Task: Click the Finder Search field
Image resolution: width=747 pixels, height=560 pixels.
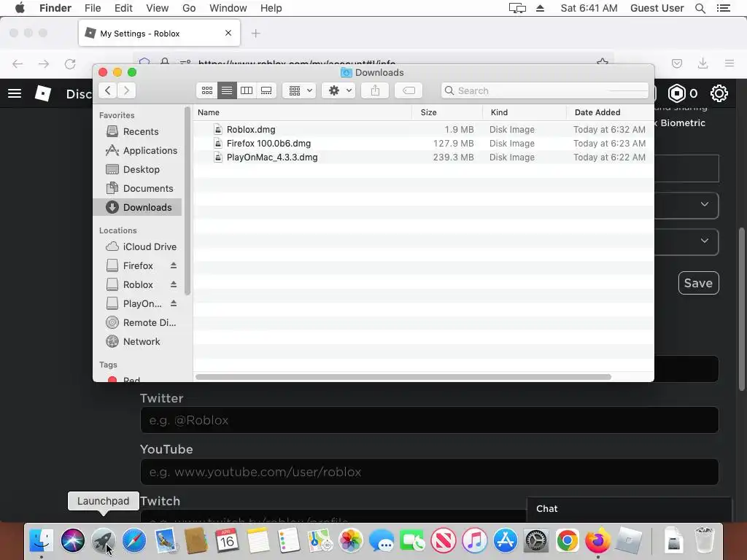Action: pyautogui.click(x=545, y=90)
